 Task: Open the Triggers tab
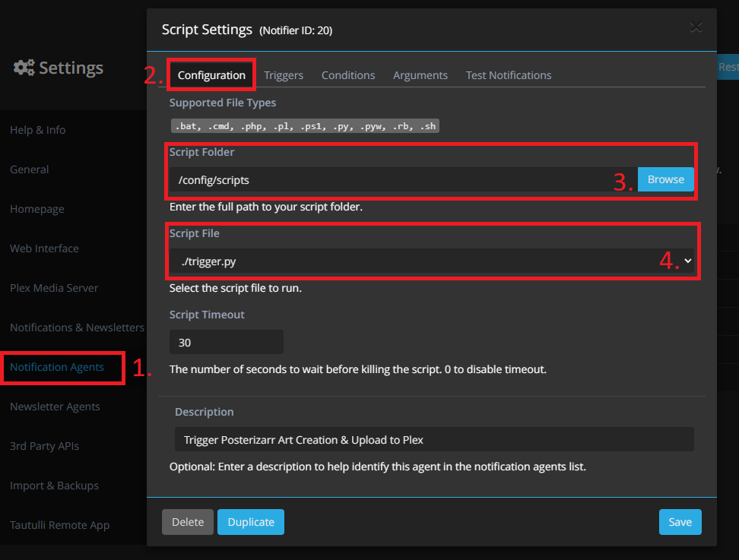pos(284,75)
